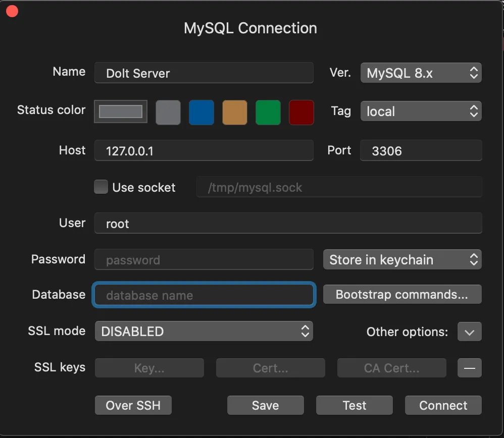The width and height of the screenshot is (504, 438).
Task: Enable the Use socket checkbox
Action: [x=102, y=187]
